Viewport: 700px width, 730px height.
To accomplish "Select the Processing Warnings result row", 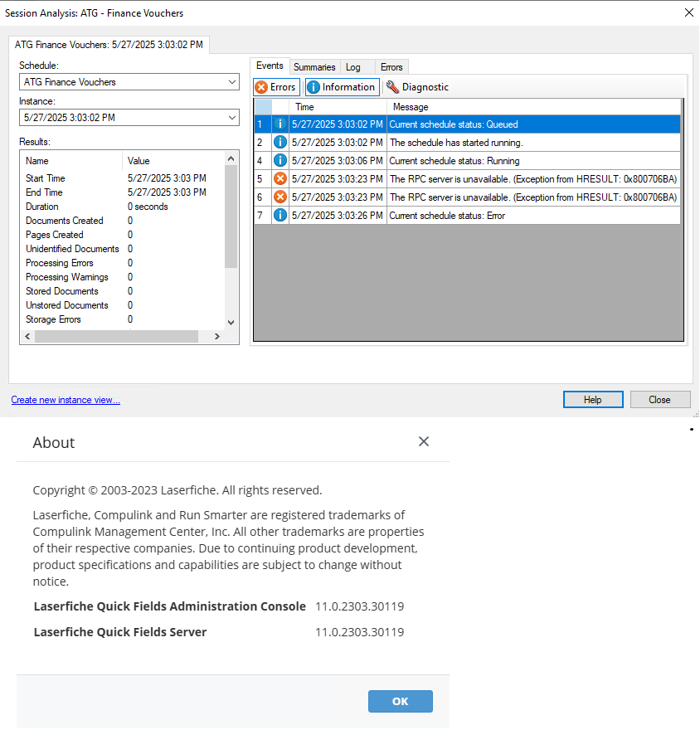I will pyautogui.click(x=123, y=277).
